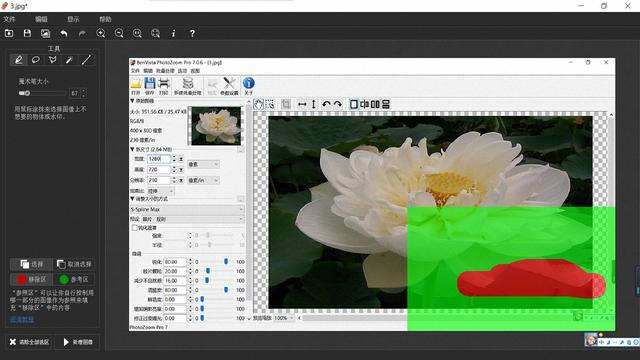Screen dimensions: 640x360
Task: Select the diagonal line guide tool
Action: (x=86, y=60)
